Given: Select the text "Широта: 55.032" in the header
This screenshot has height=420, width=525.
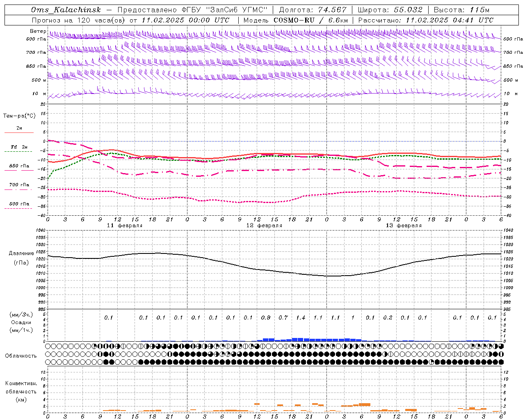Looking at the screenshot, I should pyautogui.click(x=390, y=10).
